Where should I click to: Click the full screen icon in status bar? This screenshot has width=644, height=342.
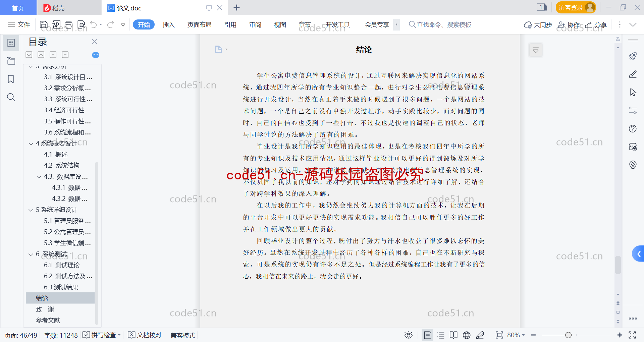632,335
